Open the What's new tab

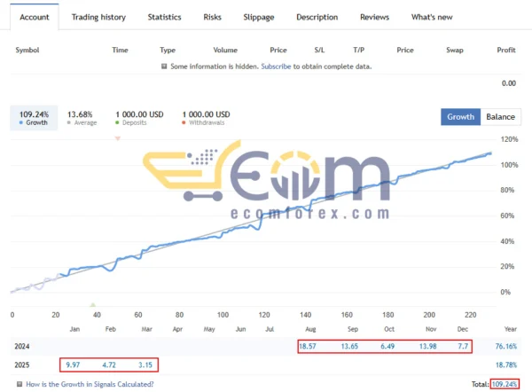click(432, 17)
